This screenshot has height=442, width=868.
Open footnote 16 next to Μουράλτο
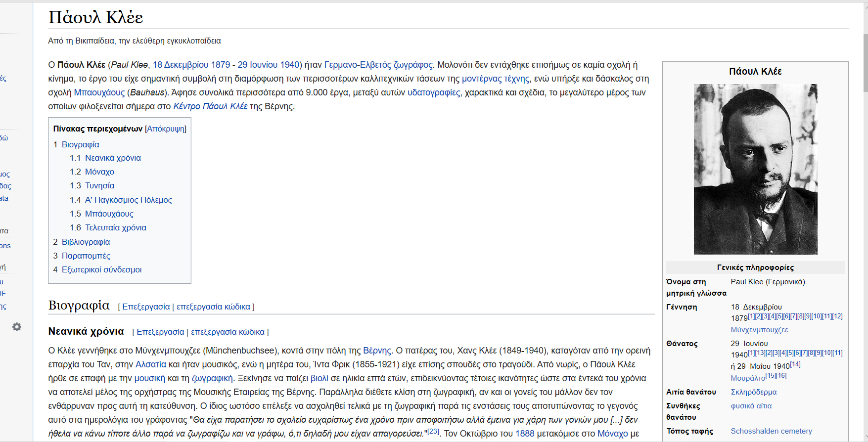click(x=781, y=376)
